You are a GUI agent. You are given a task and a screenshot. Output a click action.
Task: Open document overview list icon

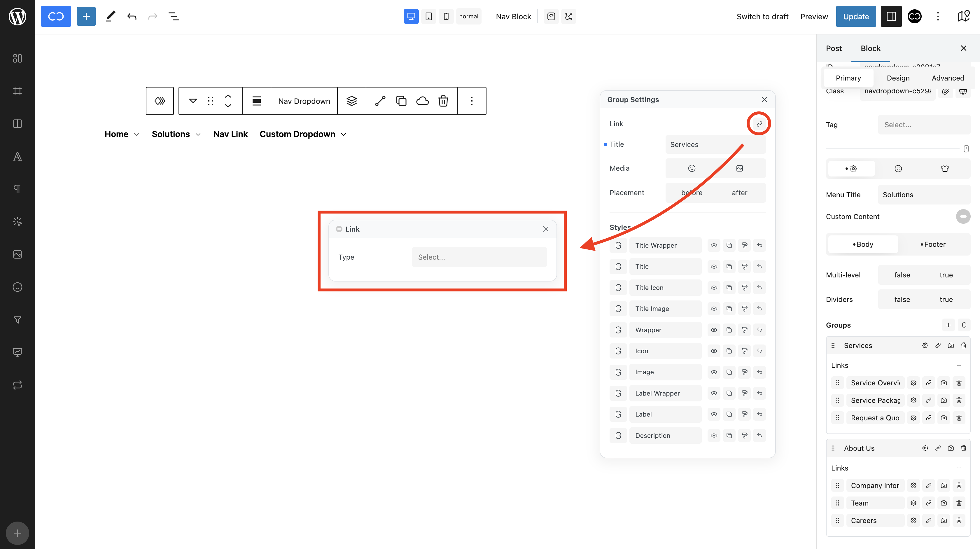click(174, 16)
